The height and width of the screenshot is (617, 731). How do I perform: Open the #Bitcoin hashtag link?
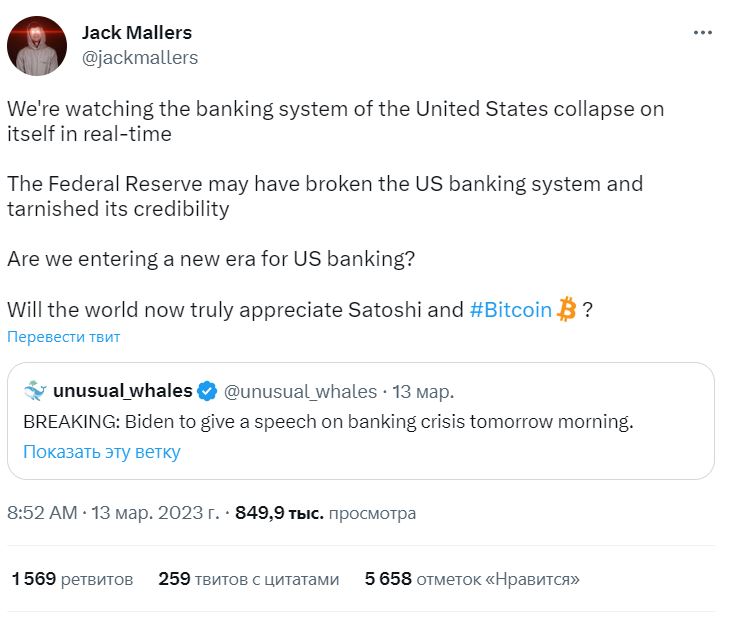tap(510, 310)
